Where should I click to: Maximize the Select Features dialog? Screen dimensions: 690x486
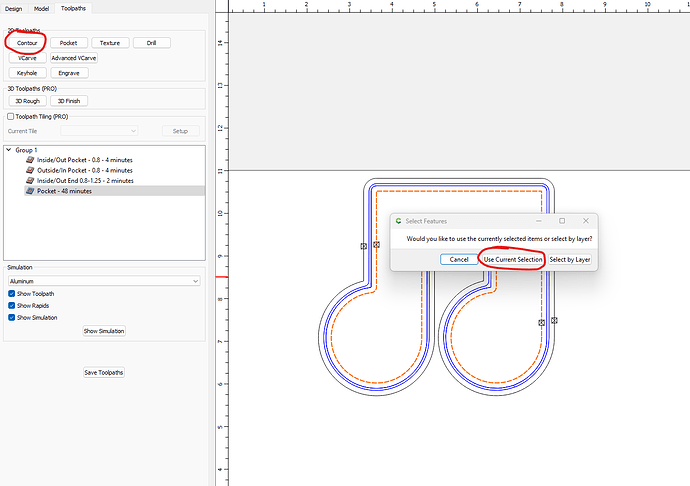click(562, 221)
